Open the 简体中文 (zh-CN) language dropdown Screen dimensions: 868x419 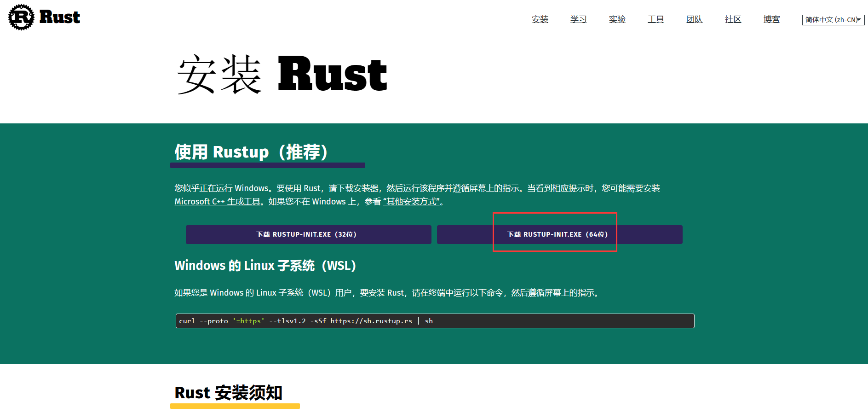[x=830, y=19]
